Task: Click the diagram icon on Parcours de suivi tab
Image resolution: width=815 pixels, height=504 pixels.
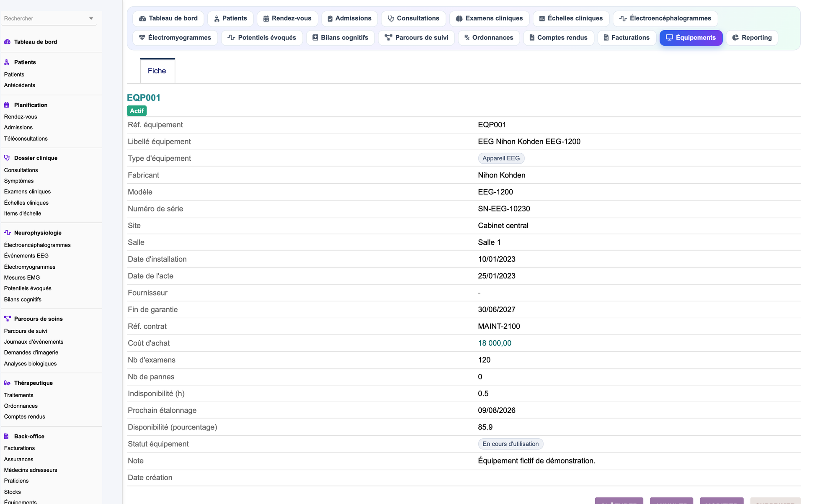Action: (389, 38)
